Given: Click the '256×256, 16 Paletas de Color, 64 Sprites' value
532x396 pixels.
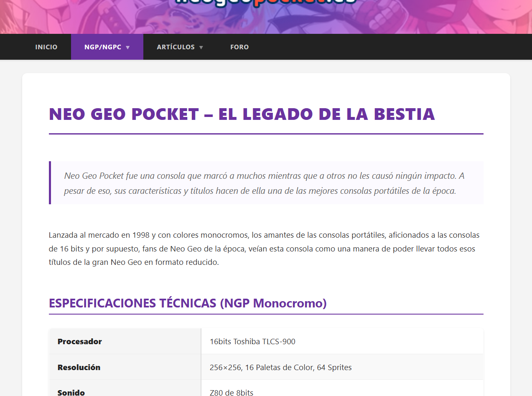Looking at the screenshot, I should [281, 367].
